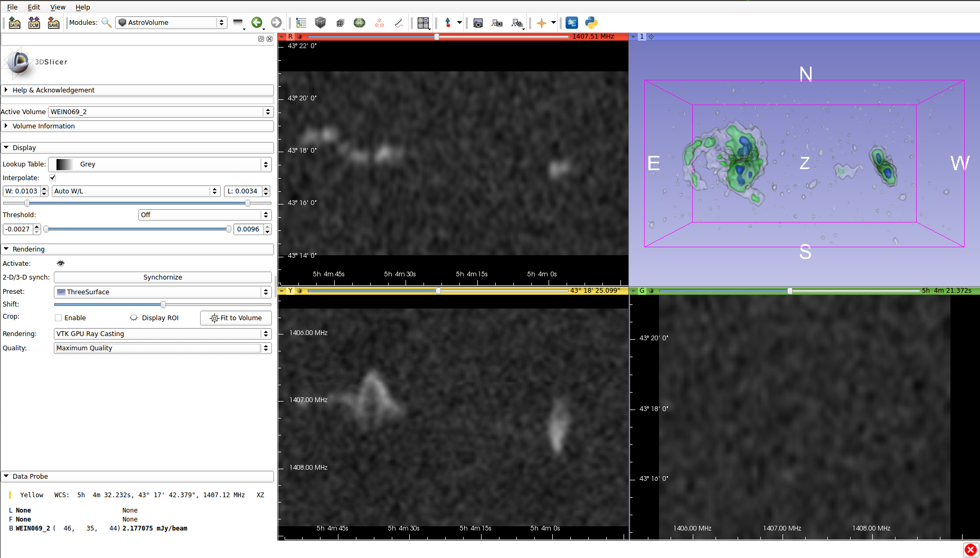Click Fit to Volume
Image resolution: width=980 pixels, height=558 pixels.
coord(235,318)
